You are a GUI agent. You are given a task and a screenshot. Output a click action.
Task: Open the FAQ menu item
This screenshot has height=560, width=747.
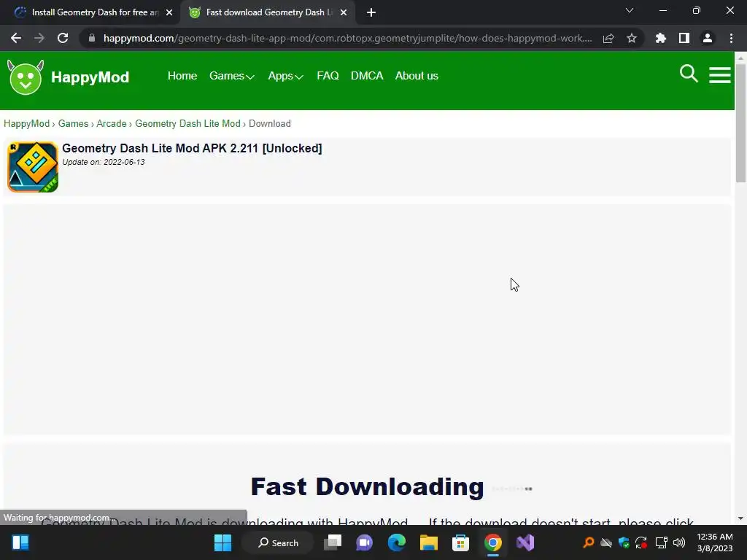click(328, 76)
